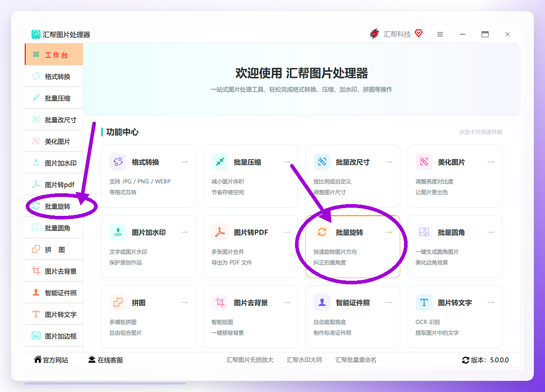Click the arrow on 格式转换 card
545x392 pixels.
coord(185,162)
